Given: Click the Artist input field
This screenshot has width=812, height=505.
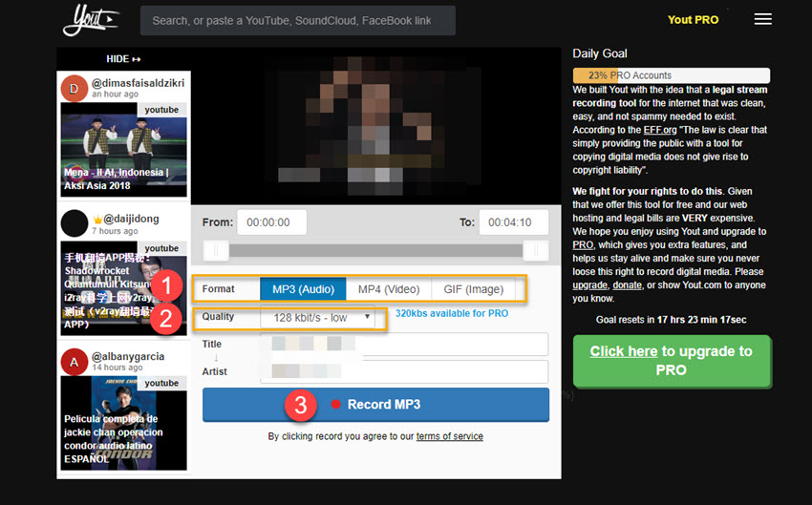Looking at the screenshot, I should pyautogui.click(x=404, y=371).
